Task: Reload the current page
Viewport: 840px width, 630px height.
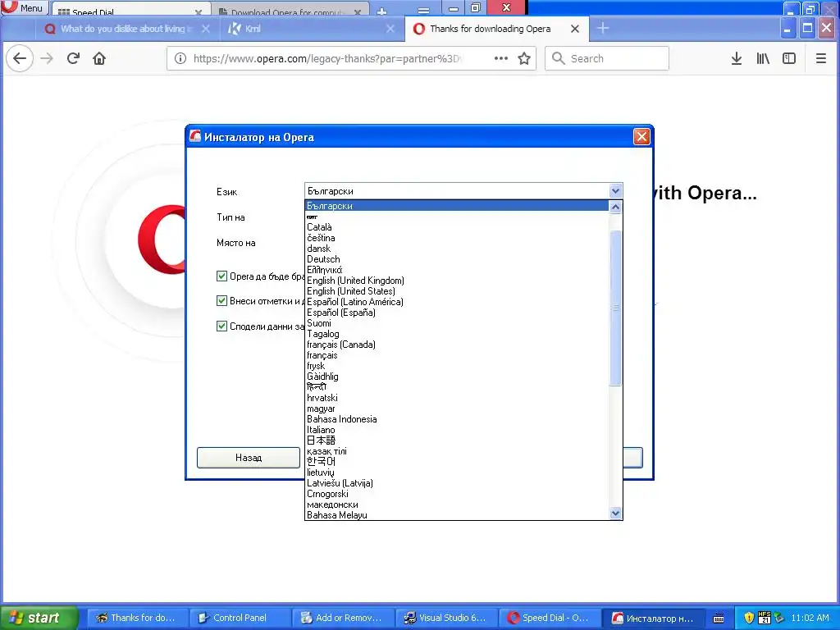Action: (x=73, y=58)
